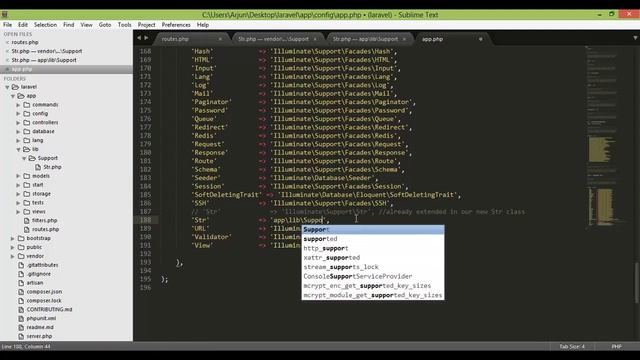Expand the public folder

pyautogui.click(x=13, y=247)
